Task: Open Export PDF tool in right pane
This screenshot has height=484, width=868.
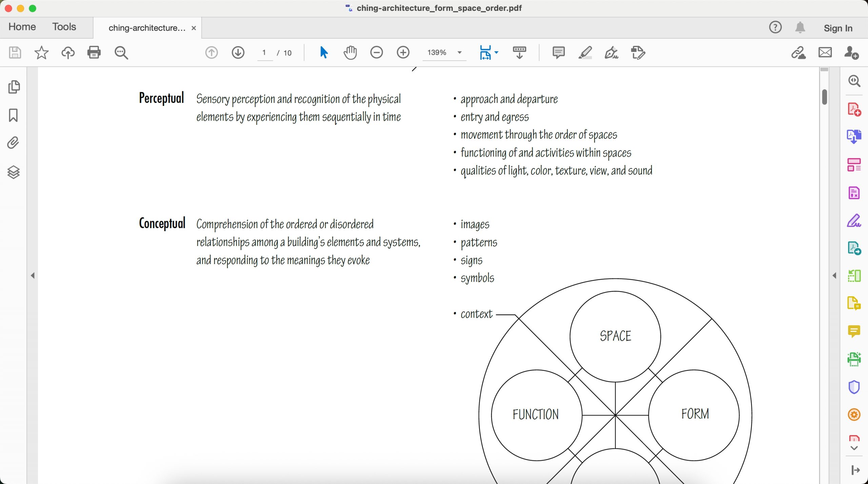Action: point(854,137)
